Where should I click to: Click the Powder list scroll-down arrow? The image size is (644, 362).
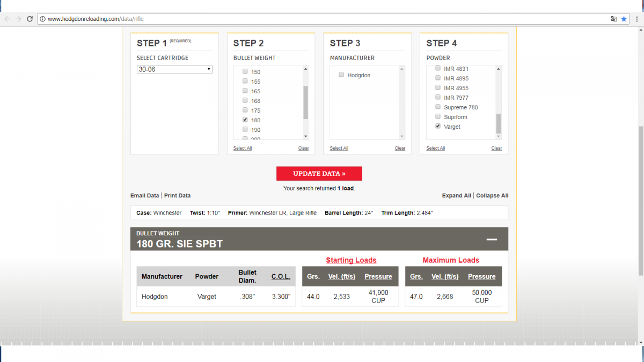pos(499,137)
